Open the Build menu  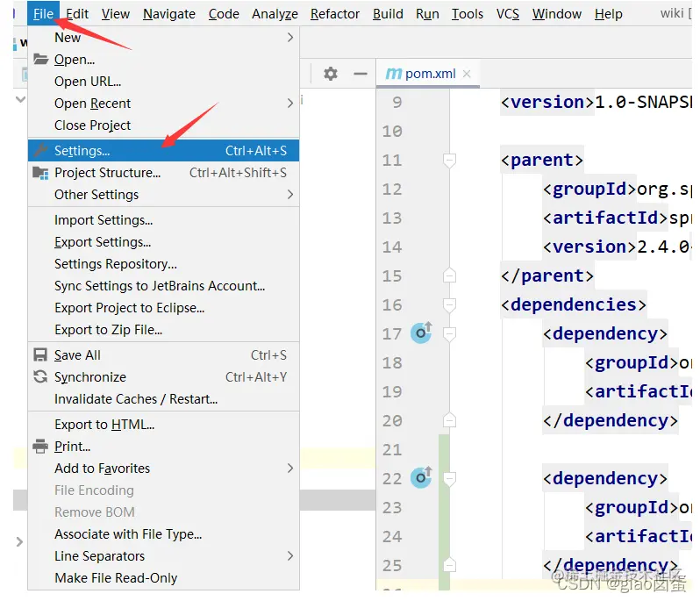point(388,14)
